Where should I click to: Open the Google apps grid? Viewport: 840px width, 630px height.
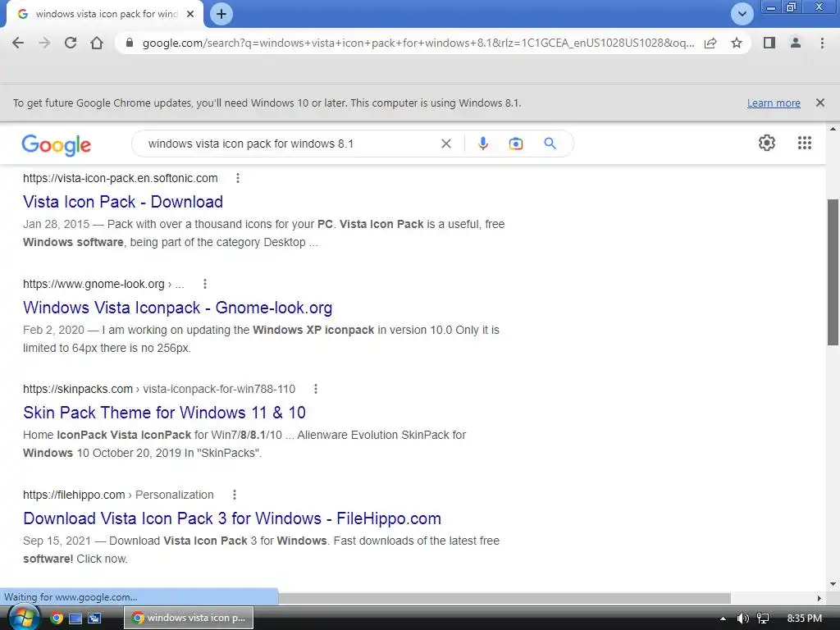click(x=805, y=143)
